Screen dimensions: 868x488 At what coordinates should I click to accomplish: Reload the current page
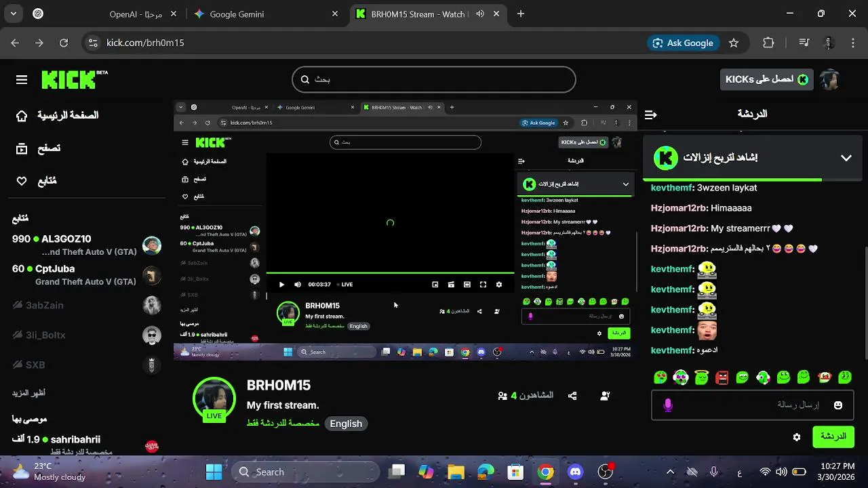64,43
